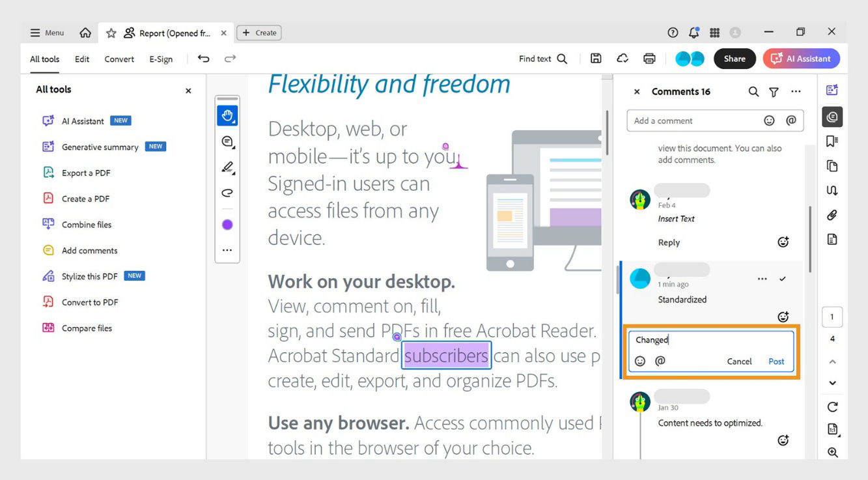868x480 pixels.
Task: Select the highlighter pen tool
Action: coord(227,168)
